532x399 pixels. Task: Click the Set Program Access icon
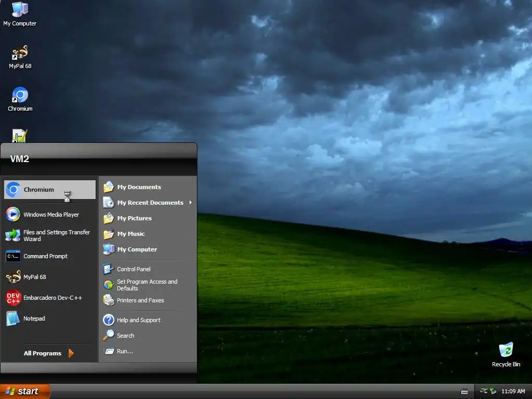(x=108, y=285)
